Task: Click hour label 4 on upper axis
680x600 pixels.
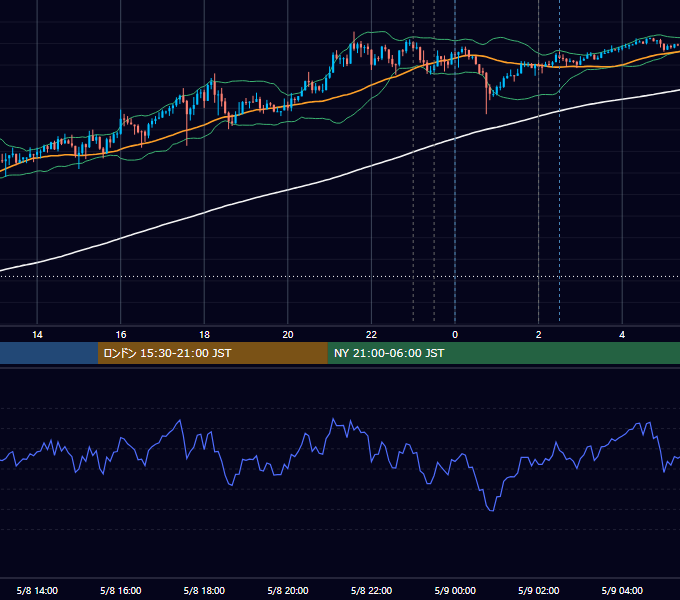Action: (x=622, y=335)
